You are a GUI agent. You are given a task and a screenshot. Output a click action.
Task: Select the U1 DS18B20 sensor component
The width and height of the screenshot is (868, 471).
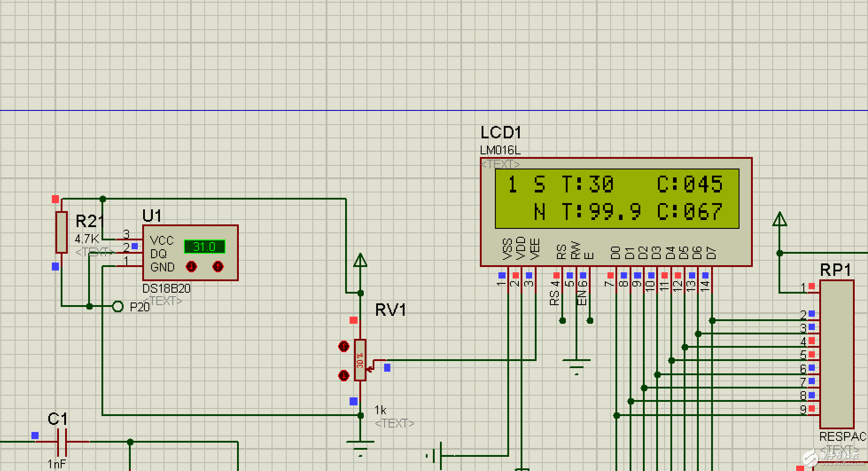[191, 253]
